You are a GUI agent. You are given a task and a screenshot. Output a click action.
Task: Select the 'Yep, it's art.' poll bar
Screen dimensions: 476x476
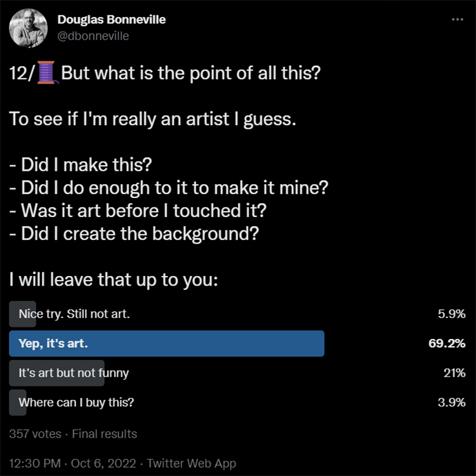click(166, 344)
